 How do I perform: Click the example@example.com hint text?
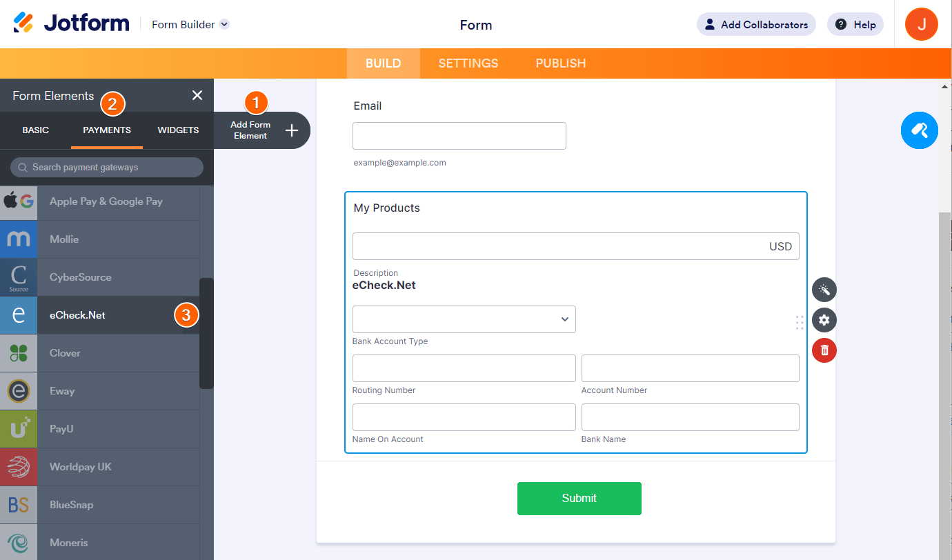pyautogui.click(x=400, y=163)
